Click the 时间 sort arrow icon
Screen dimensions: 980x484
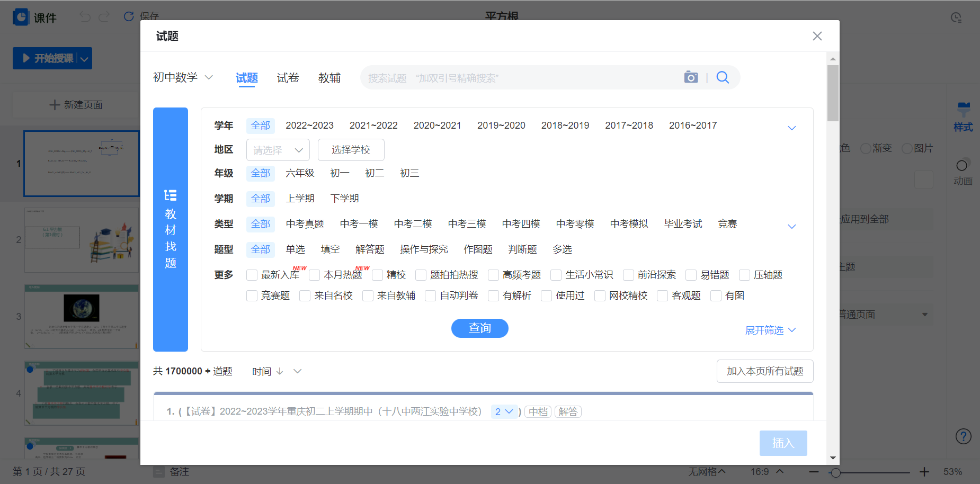click(x=280, y=371)
